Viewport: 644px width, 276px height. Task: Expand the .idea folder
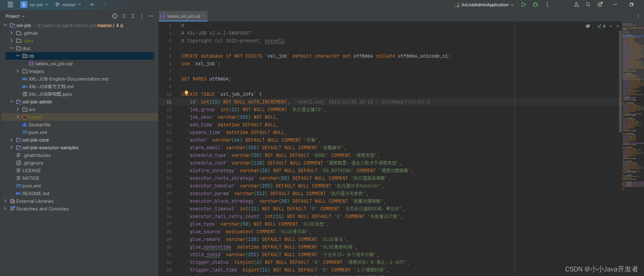pos(12,41)
